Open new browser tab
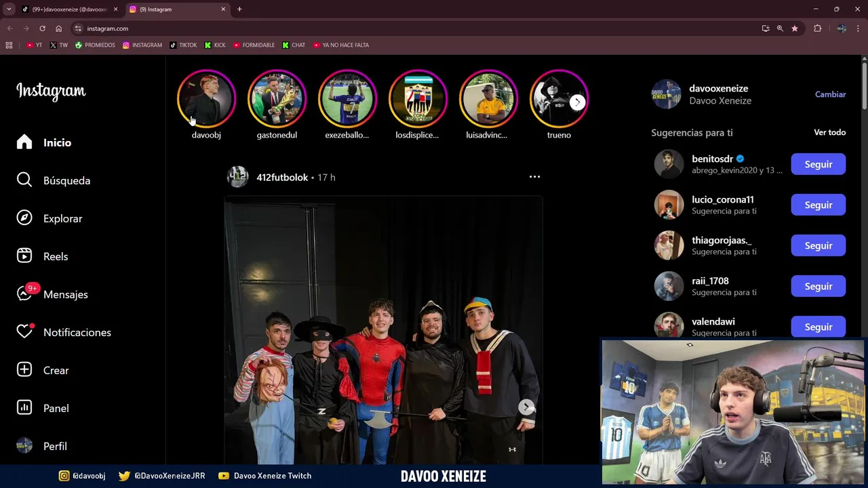Screen dimensions: 868x488 [239, 9]
